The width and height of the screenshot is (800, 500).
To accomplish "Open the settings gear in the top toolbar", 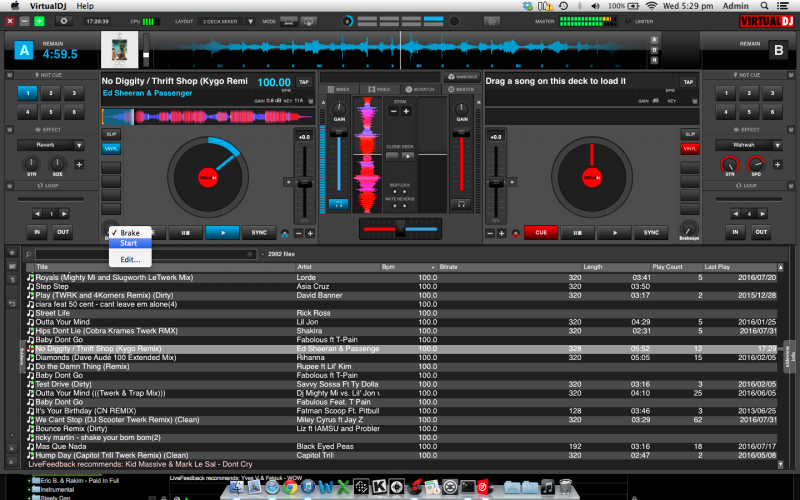I will pyautogui.click(x=64, y=21).
